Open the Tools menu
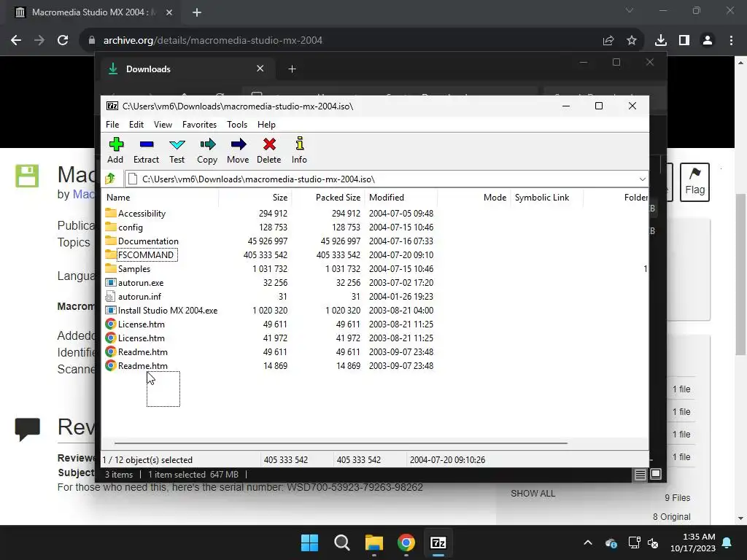Image resolution: width=747 pixels, height=560 pixels. tap(237, 124)
